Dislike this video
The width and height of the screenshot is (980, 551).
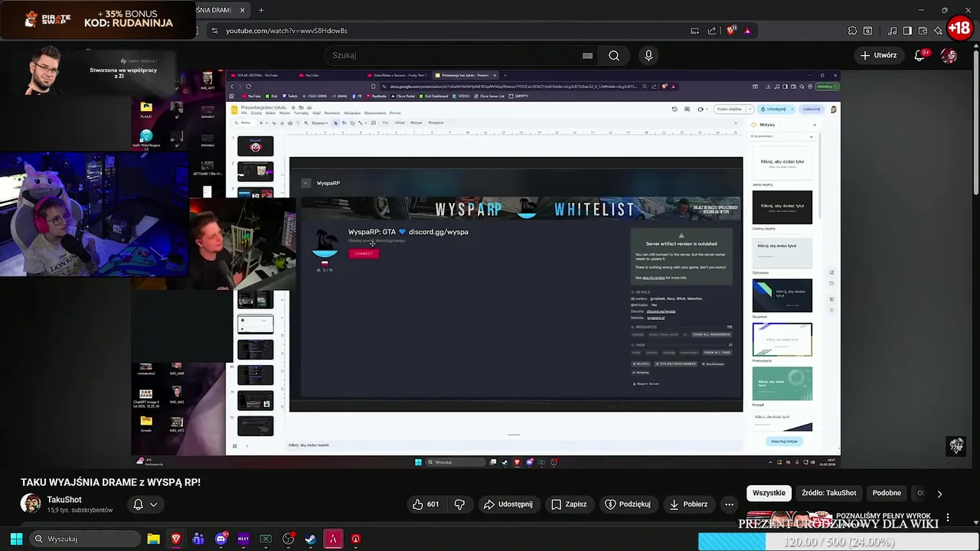pyautogui.click(x=459, y=504)
